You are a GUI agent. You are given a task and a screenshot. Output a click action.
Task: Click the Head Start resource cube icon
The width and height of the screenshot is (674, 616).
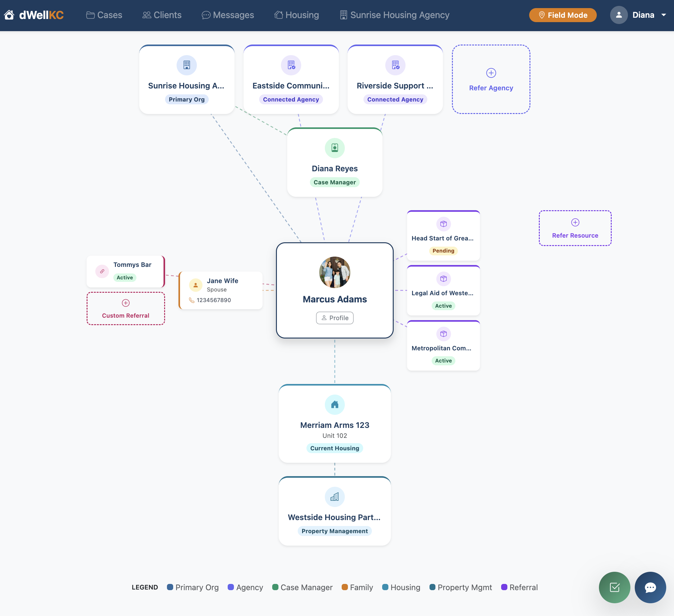(x=443, y=224)
